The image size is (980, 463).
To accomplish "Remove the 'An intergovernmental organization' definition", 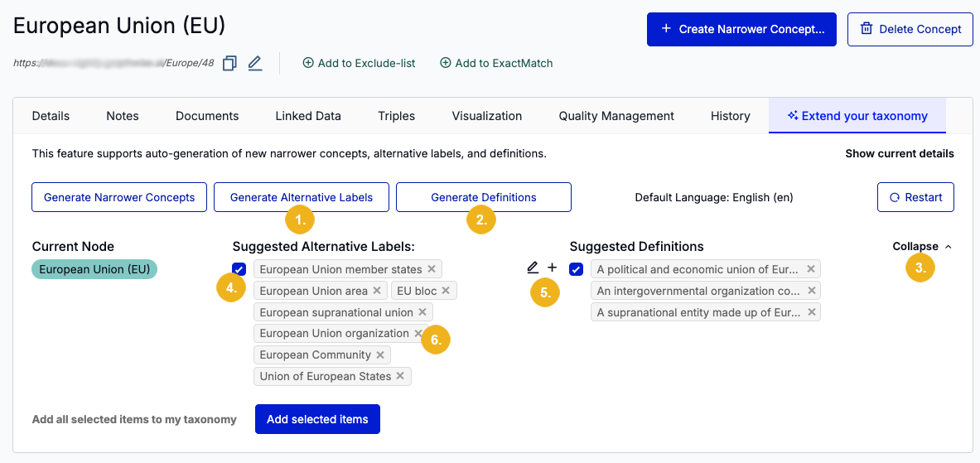I will click(811, 291).
